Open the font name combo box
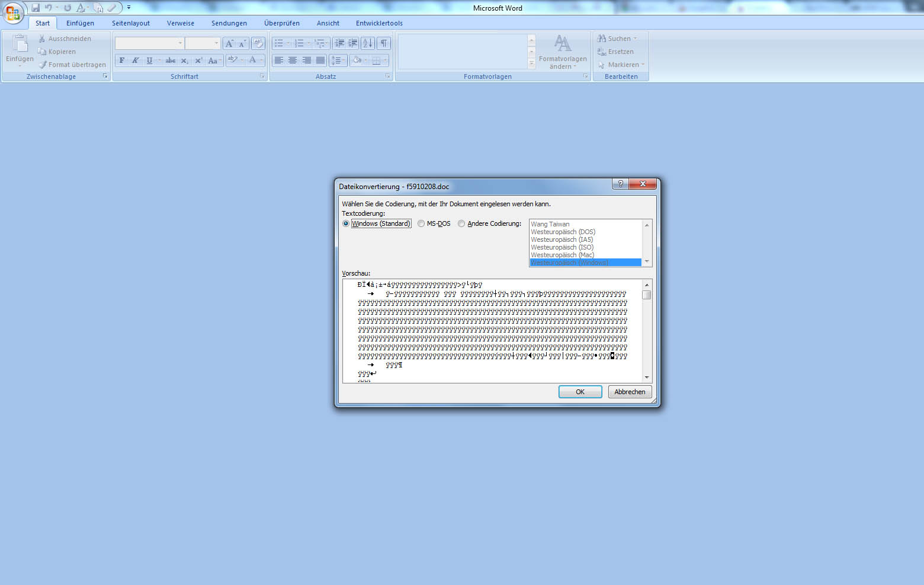Image resolution: width=924 pixels, height=585 pixels. tap(149, 43)
